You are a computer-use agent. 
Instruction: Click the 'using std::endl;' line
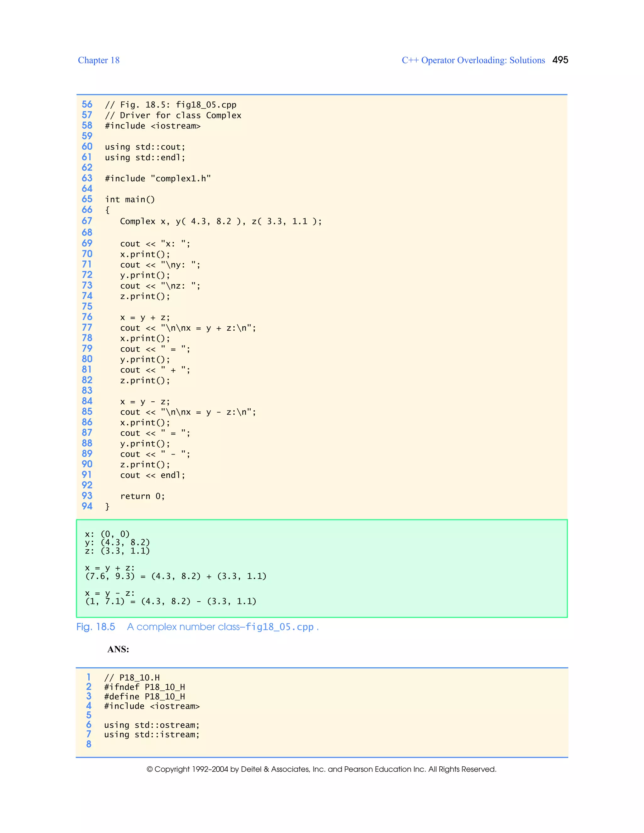tap(145, 157)
